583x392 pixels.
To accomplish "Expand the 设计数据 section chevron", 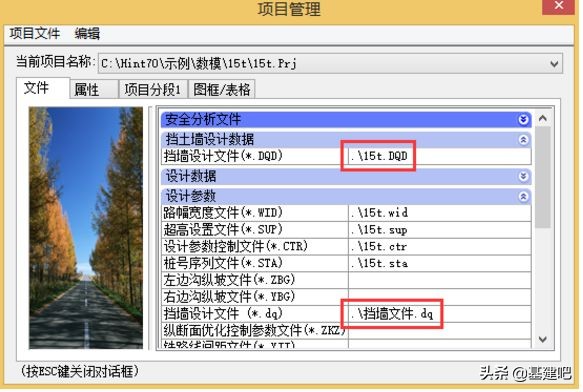I will pyautogui.click(x=523, y=176).
